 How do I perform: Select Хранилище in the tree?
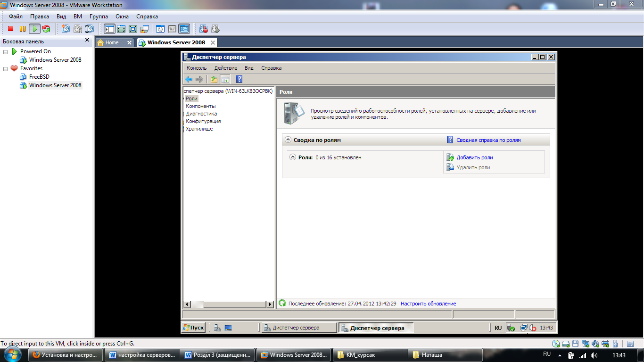(199, 129)
